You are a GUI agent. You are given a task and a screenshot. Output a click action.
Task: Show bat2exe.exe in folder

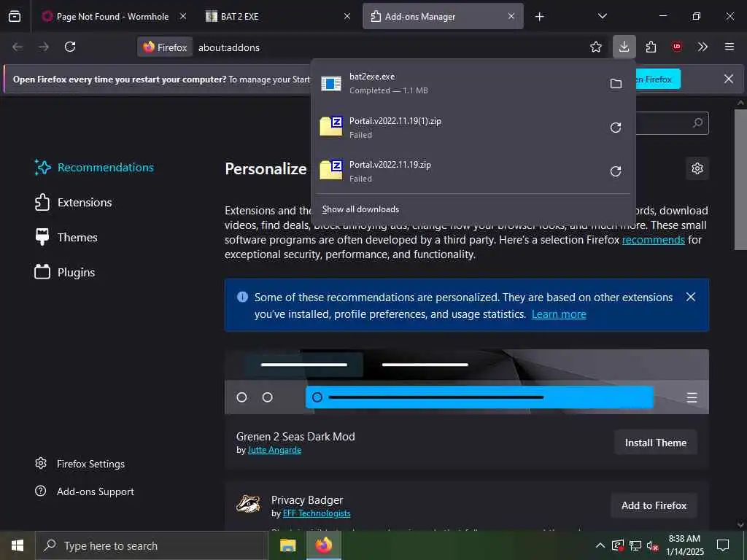point(616,84)
